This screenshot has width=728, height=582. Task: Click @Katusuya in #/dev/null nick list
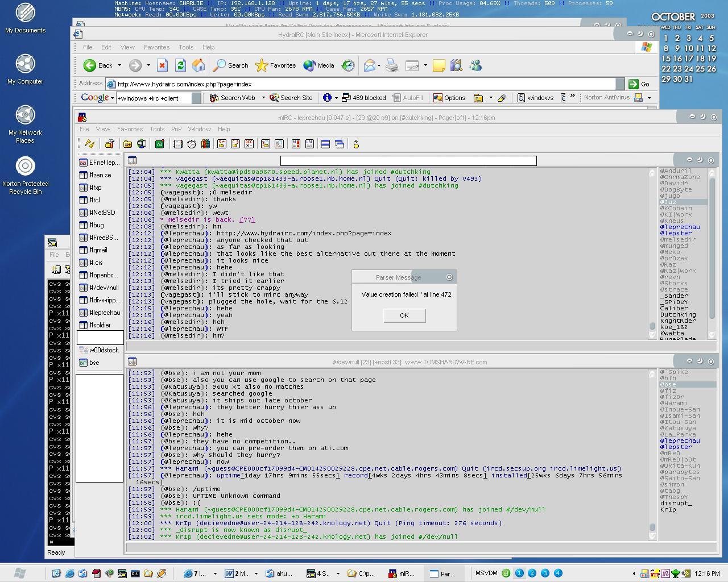coord(677,428)
